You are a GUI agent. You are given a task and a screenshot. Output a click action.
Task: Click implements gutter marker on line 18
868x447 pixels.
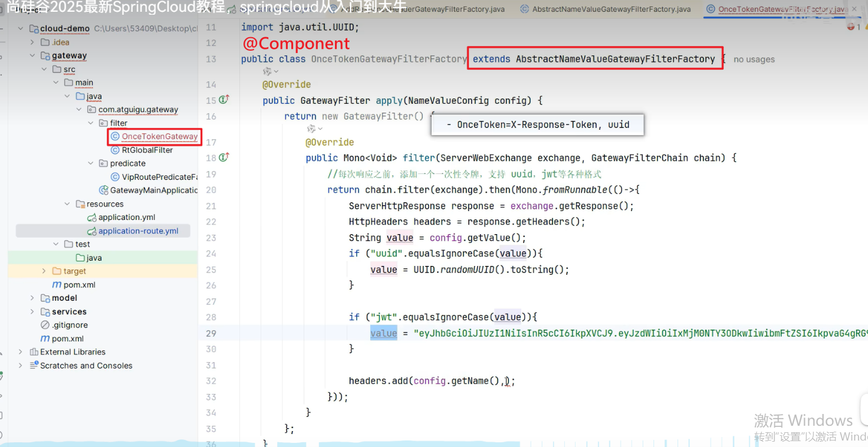[224, 157]
